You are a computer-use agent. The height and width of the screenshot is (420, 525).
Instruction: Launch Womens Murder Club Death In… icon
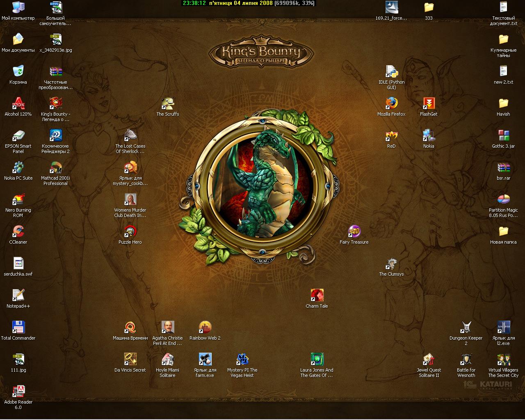point(130,199)
